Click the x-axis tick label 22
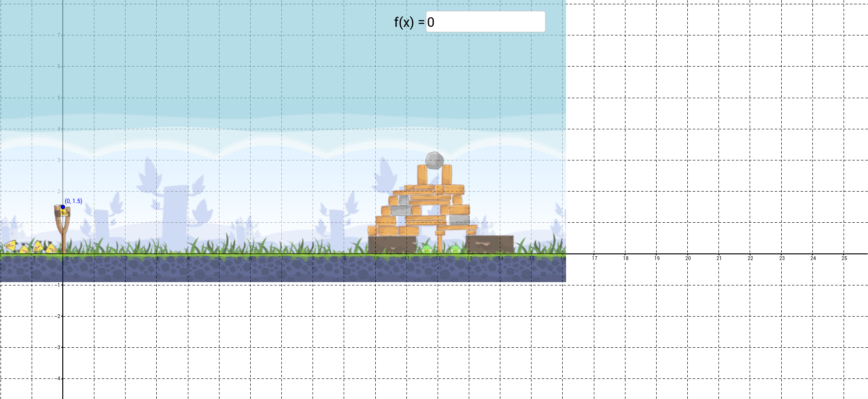 [750, 258]
